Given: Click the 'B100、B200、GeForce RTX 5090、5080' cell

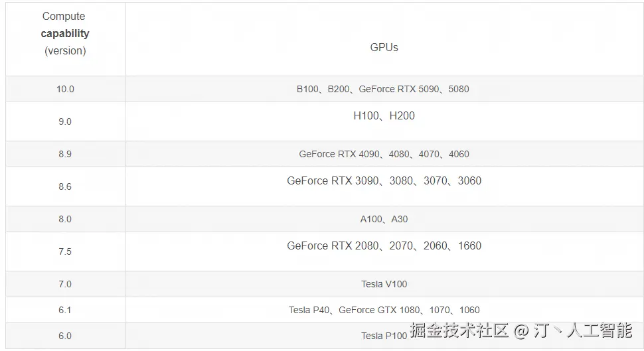Looking at the screenshot, I should 384,89.
